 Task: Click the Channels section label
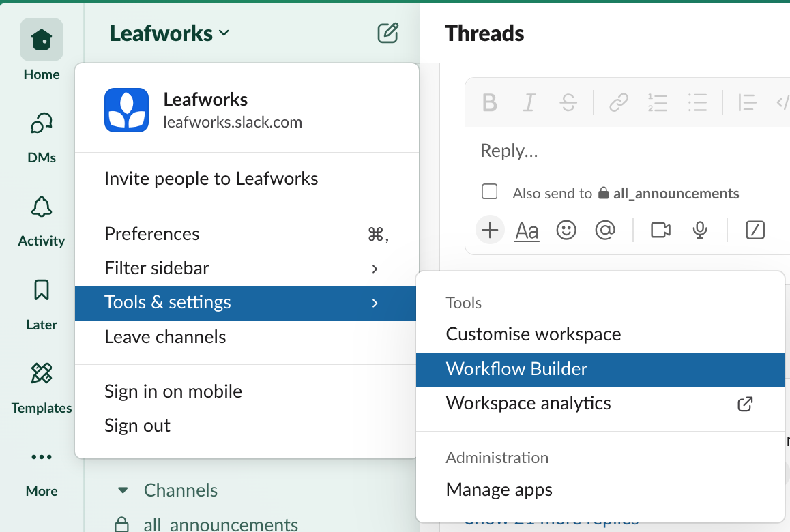[x=180, y=490]
